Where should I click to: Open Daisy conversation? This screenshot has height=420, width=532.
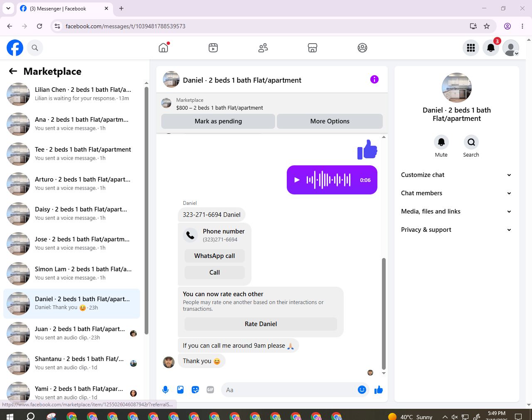[x=72, y=214]
